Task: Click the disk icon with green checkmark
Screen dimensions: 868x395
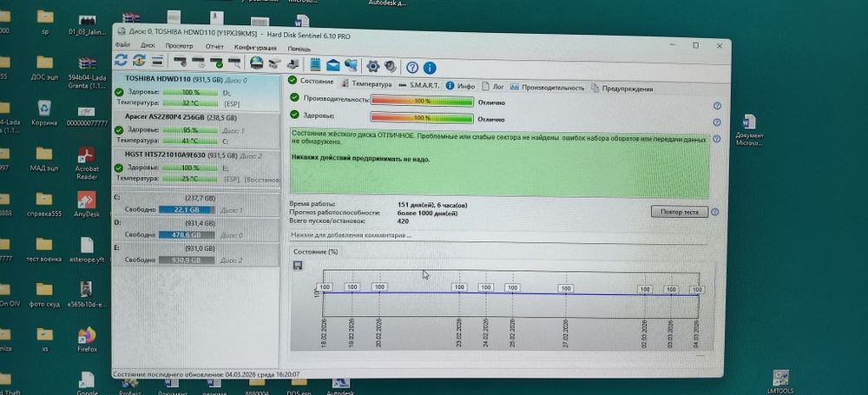Action: point(216,62)
